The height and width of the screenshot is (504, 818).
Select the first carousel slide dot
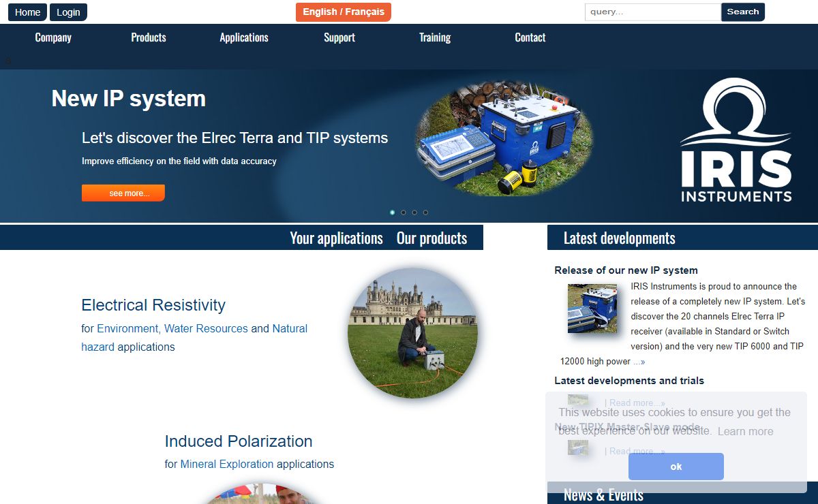392,212
